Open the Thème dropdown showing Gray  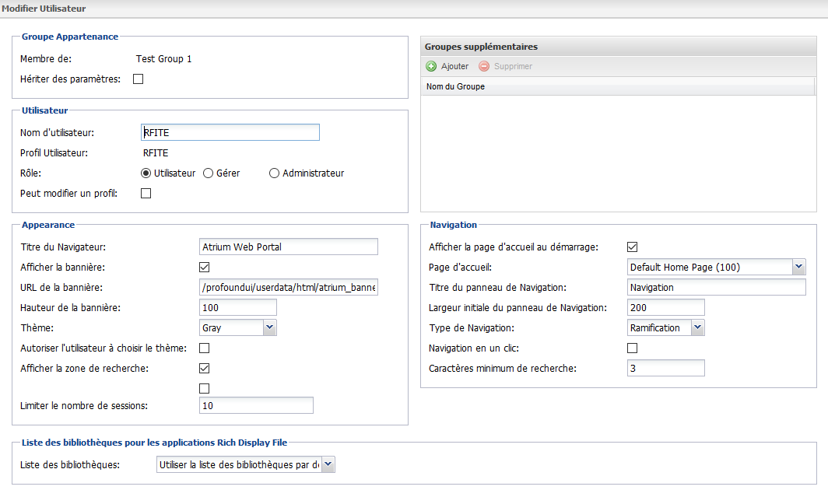(269, 327)
